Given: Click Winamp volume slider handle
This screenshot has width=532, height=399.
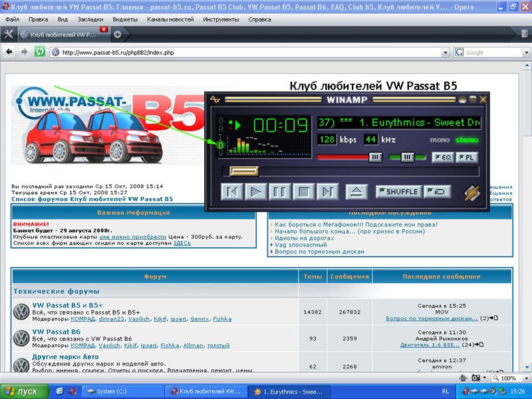Looking at the screenshot, I should 375,157.
